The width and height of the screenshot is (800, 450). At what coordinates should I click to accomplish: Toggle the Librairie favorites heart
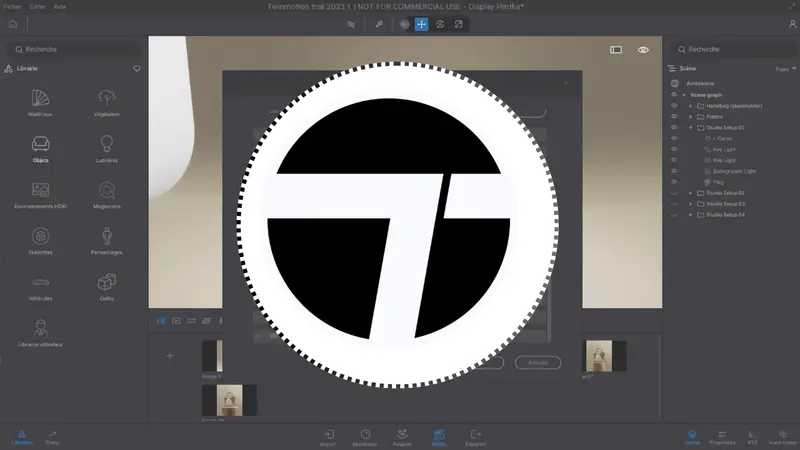click(x=137, y=68)
